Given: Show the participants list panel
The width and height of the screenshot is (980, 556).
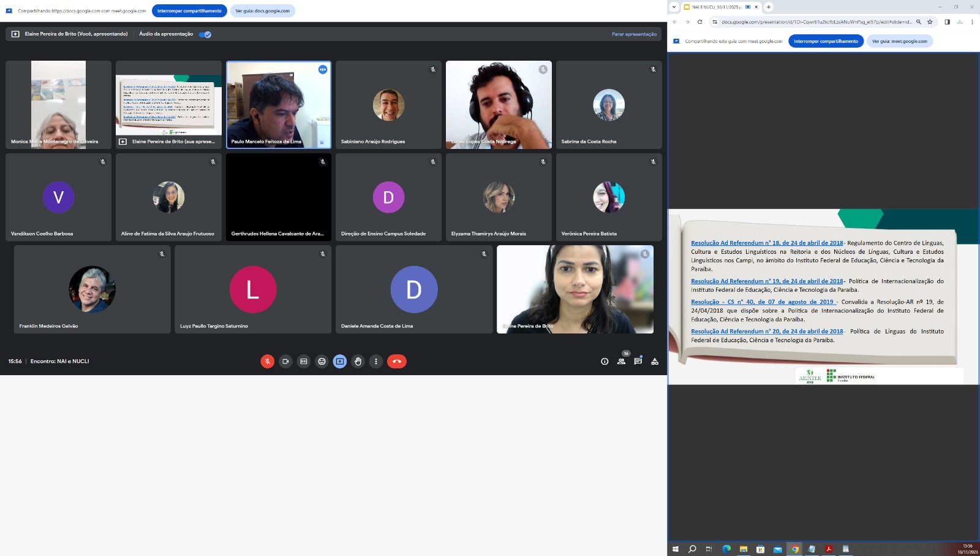Looking at the screenshot, I should [x=621, y=362].
